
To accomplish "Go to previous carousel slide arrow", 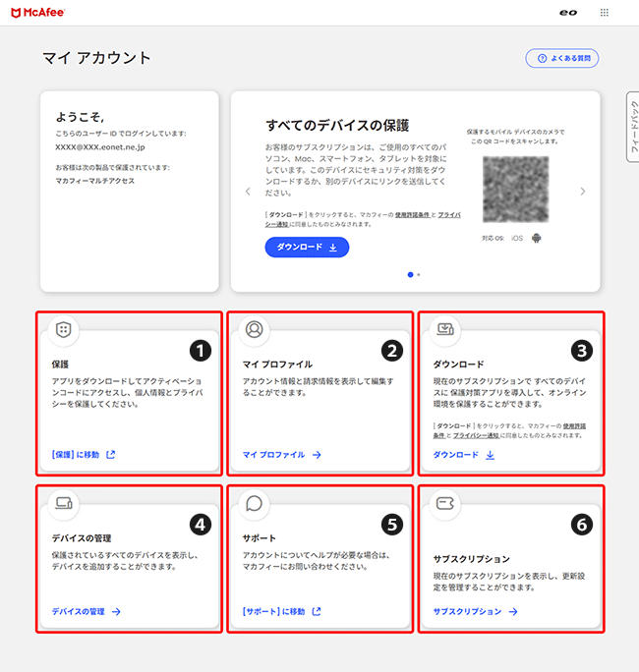I will pyautogui.click(x=248, y=192).
